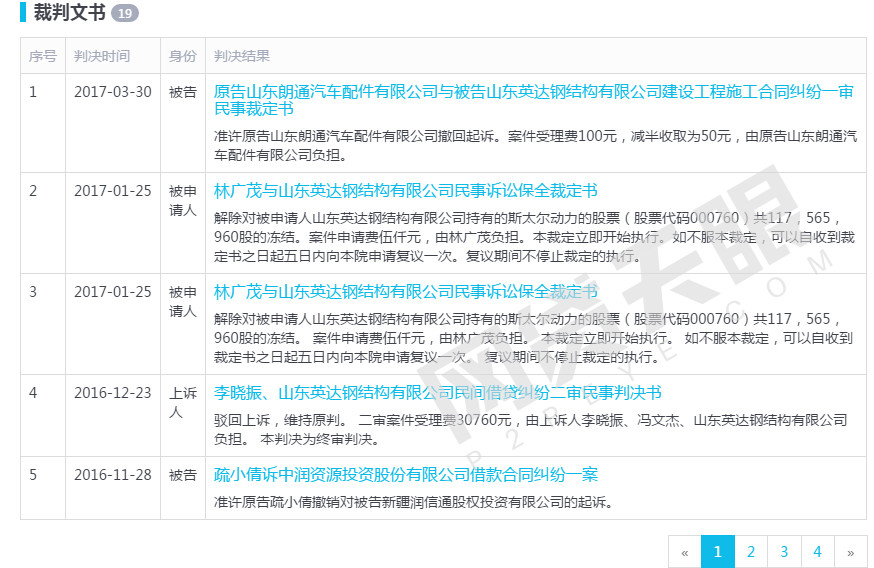Click the row 3 date 2017-01-25
Image resolution: width=874 pixels, height=568 pixels.
point(113,292)
